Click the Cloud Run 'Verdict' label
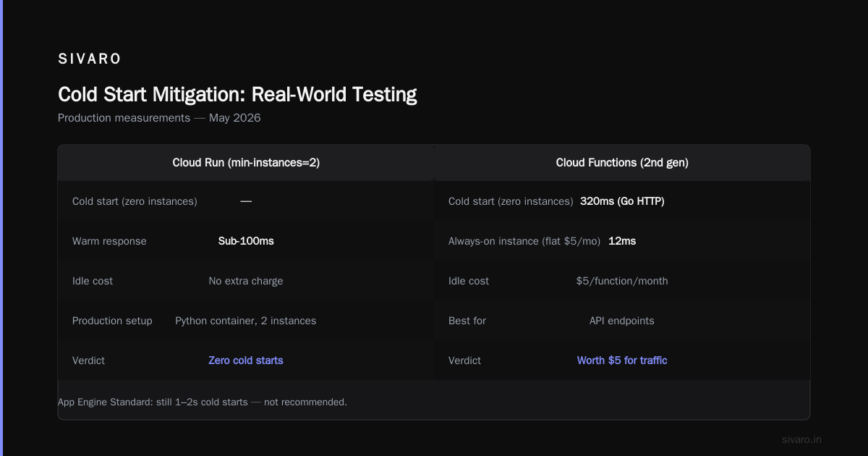 [x=88, y=360]
